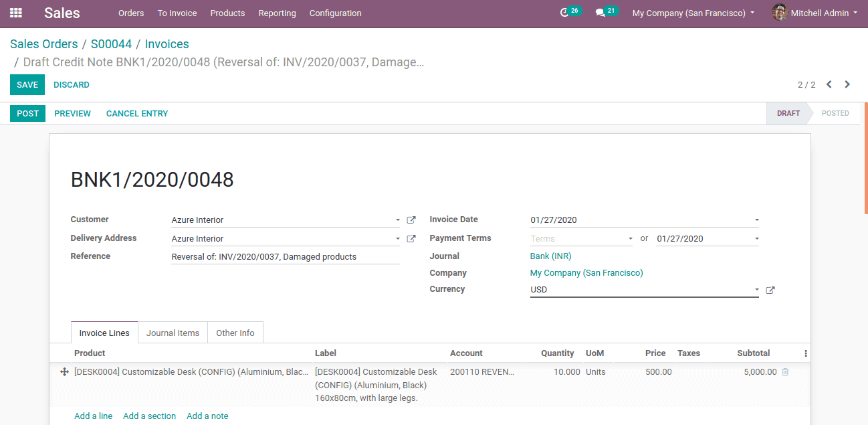868x425 pixels.
Task: Open My Company (San Francisco) company link
Action: pos(586,273)
